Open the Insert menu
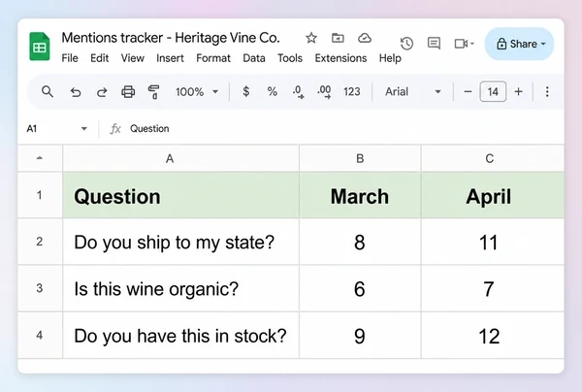582x392 pixels. 170,58
